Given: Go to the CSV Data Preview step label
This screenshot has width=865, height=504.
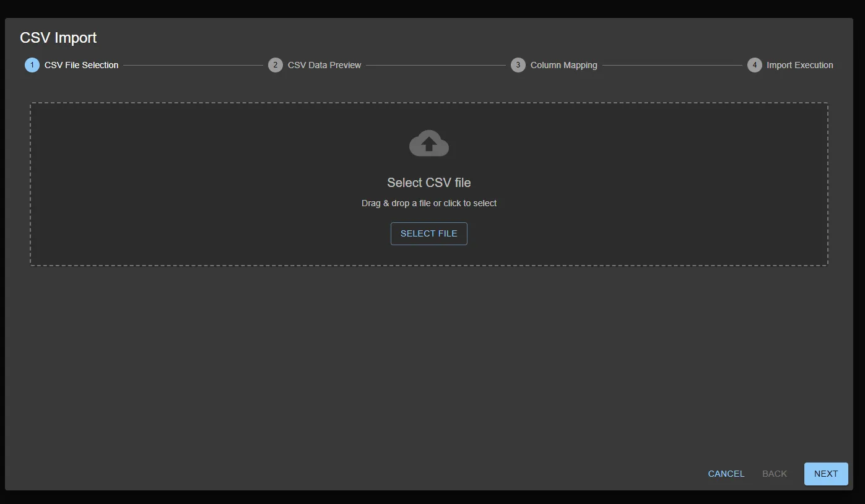Looking at the screenshot, I should click(x=324, y=65).
